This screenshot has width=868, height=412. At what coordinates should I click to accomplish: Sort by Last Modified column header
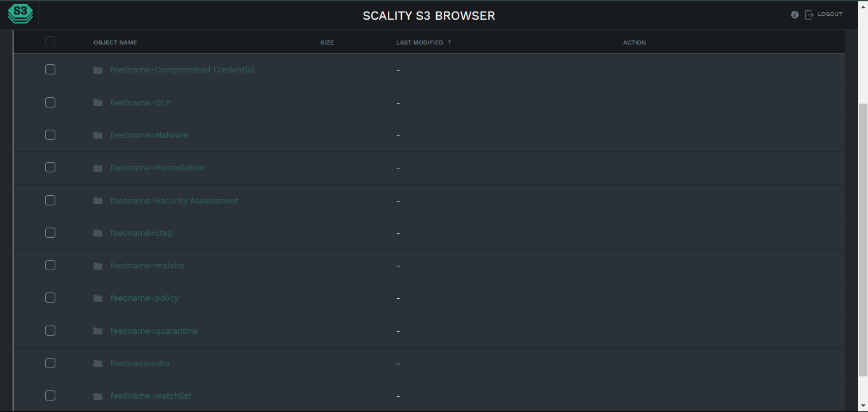[420, 43]
